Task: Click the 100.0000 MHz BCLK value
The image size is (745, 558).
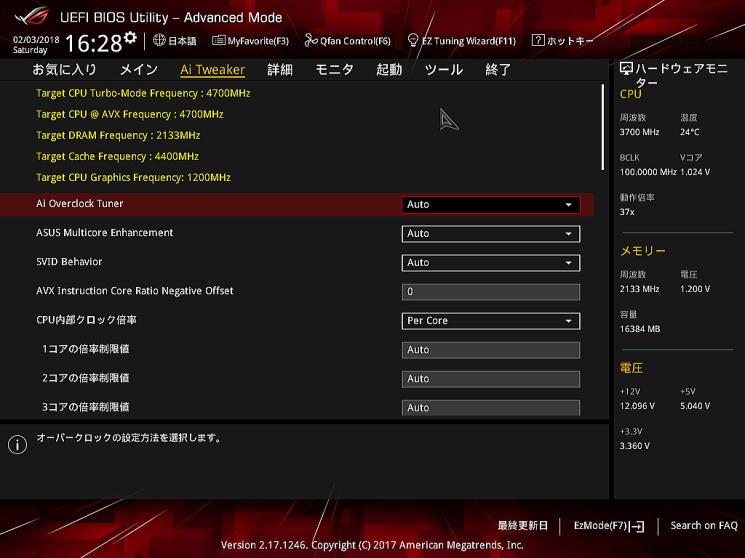Action: (648, 172)
